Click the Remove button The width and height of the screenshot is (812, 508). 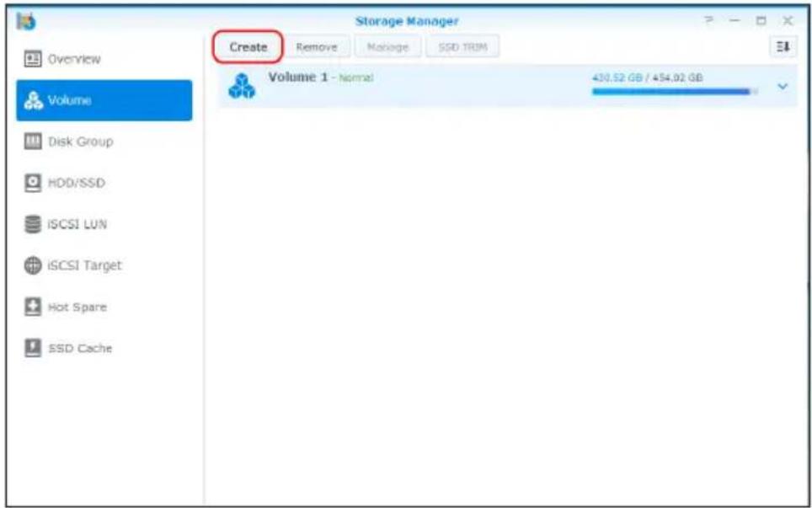pyautogui.click(x=317, y=47)
